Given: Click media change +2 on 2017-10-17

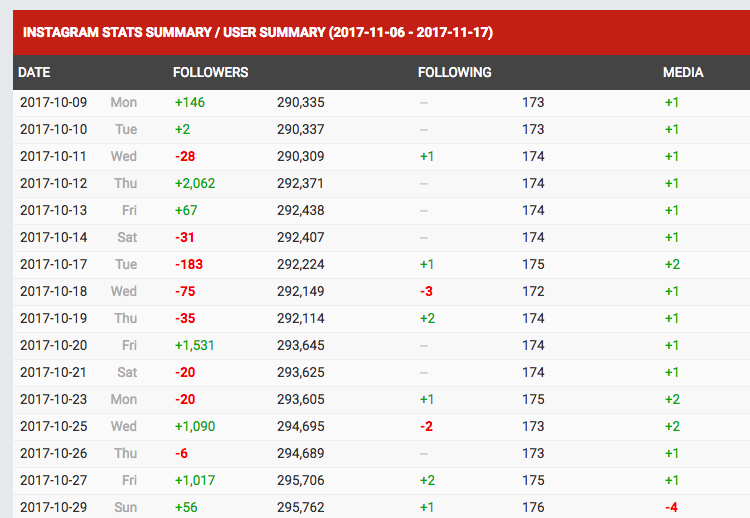Looking at the screenshot, I should tap(673, 265).
